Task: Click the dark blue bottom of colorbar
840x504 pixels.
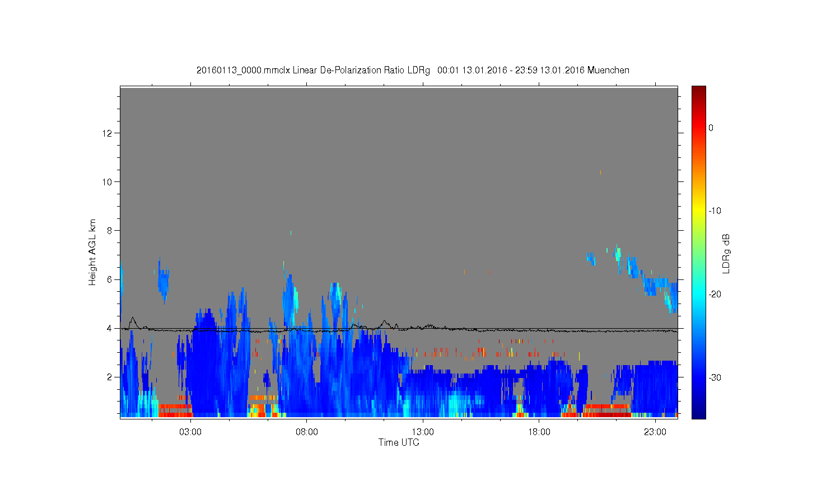Action: point(698,413)
